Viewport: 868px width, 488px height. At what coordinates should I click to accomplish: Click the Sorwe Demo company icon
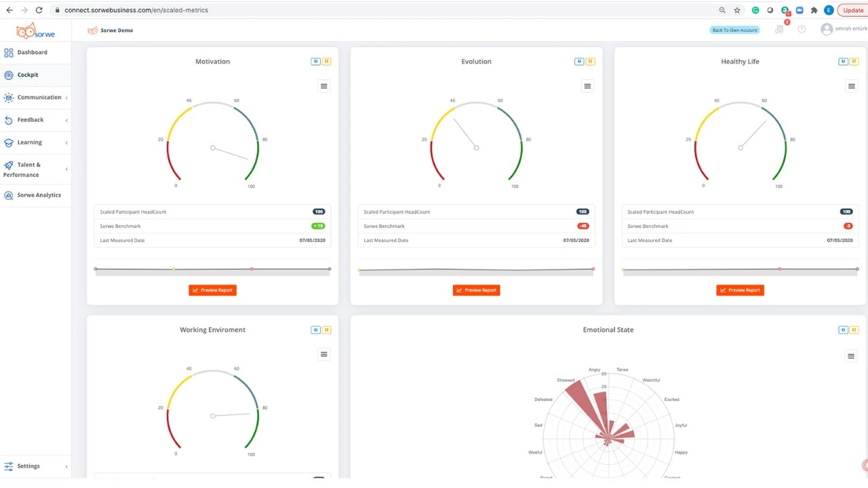pyautogui.click(x=92, y=30)
